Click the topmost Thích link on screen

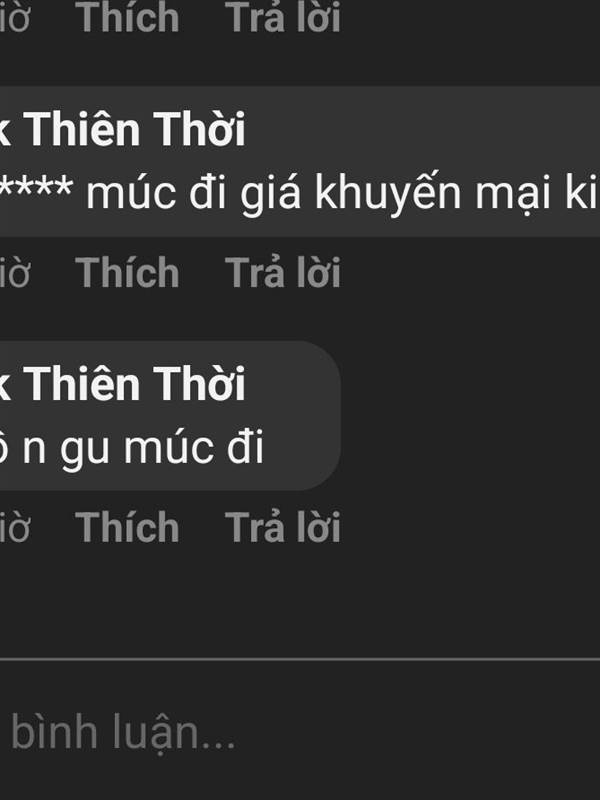(x=127, y=18)
